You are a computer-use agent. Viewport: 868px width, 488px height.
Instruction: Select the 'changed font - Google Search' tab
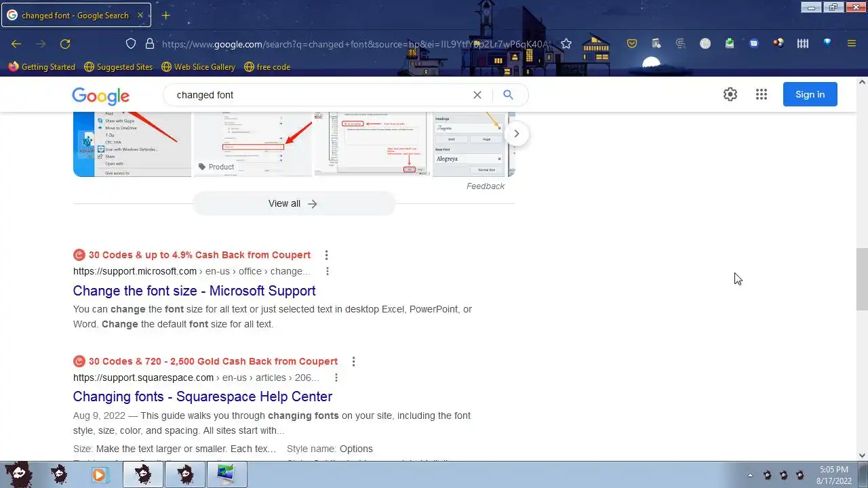point(75,15)
